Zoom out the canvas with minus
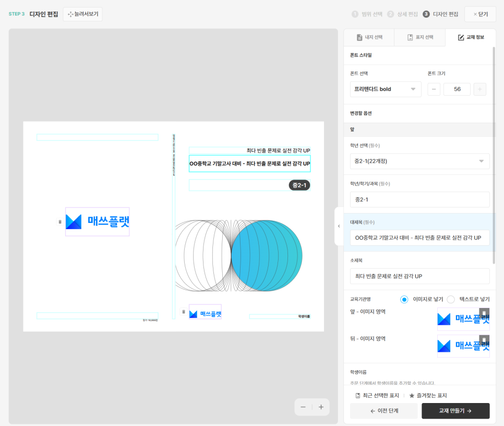This screenshot has height=426, width=504. (x=303, y=407)
